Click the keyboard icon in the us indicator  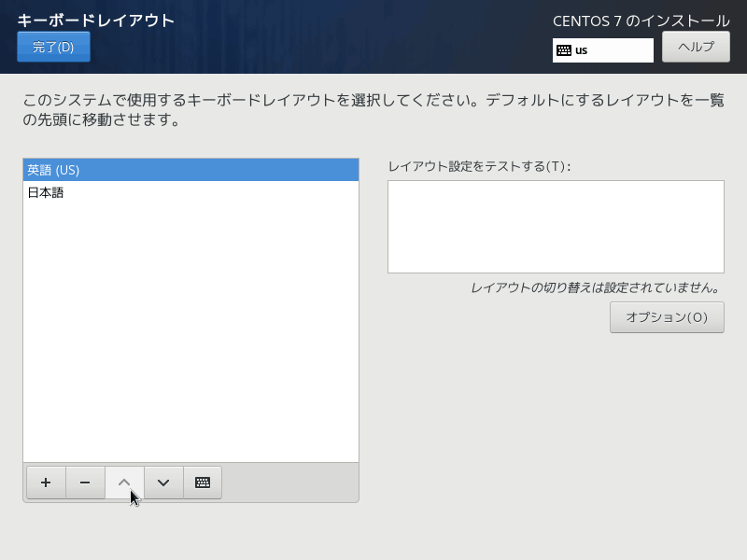(x=564, y=50)
